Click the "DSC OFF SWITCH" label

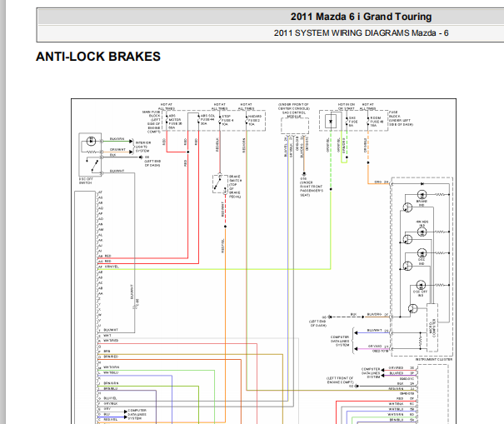pyautogui.click(x=86, y=181)
